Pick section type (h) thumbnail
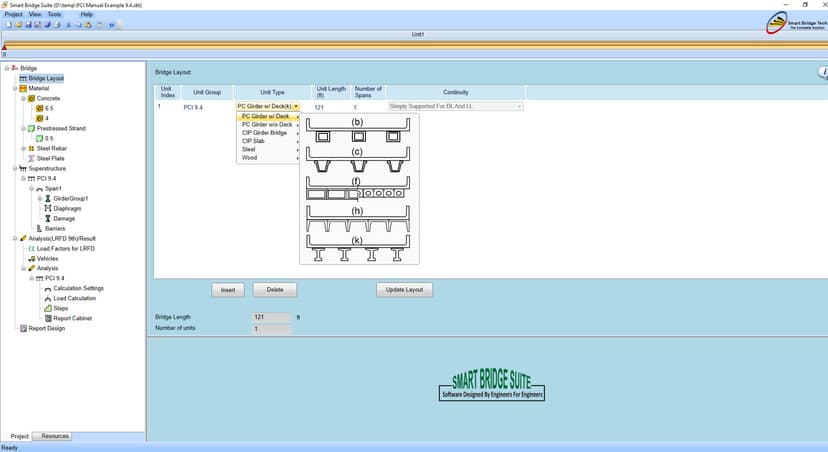Viewport: 828px width, 452px height. [358, 219]
